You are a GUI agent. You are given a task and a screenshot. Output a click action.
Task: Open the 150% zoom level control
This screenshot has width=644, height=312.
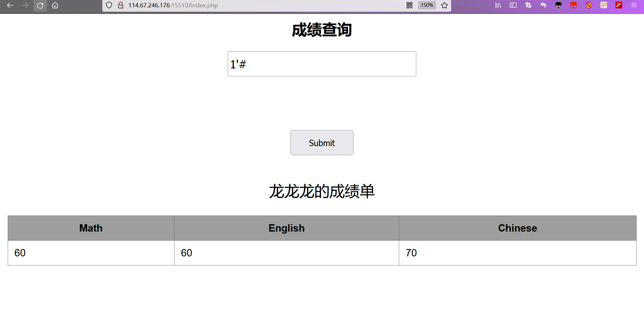coord(426,5)
